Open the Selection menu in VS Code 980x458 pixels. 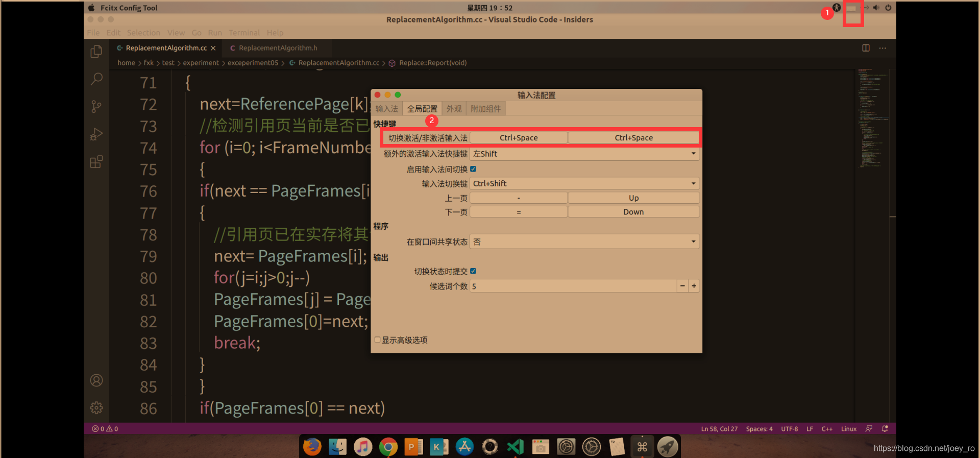pos(143,33)
